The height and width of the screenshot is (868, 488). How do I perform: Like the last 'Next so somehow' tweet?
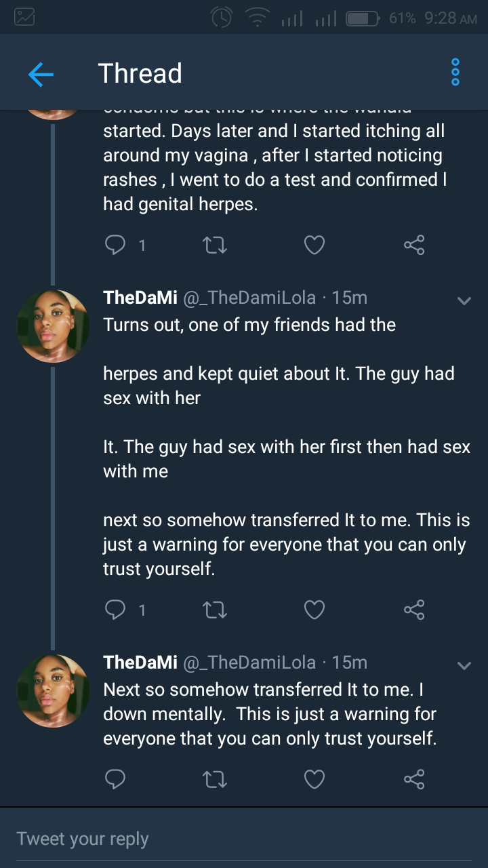pos(314,779)
